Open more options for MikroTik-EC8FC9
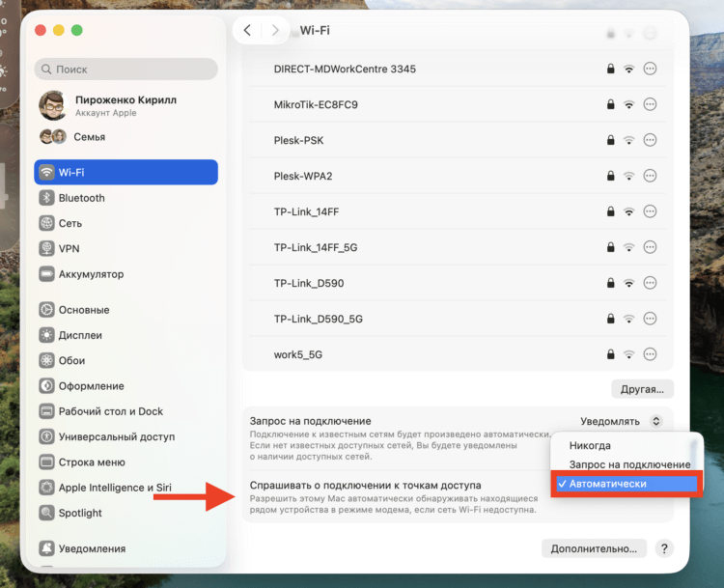Image resolution: width=724 pixels, height=588 pixels. pos(650,104)
